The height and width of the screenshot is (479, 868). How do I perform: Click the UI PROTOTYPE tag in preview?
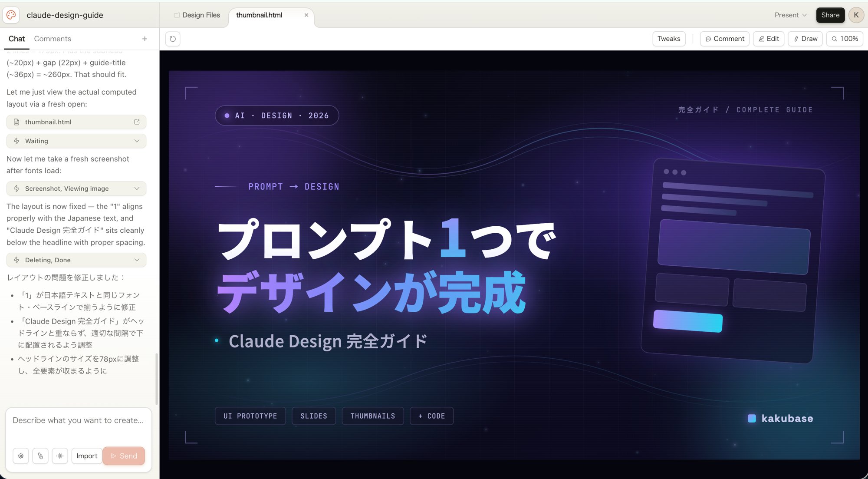point(250,416)
